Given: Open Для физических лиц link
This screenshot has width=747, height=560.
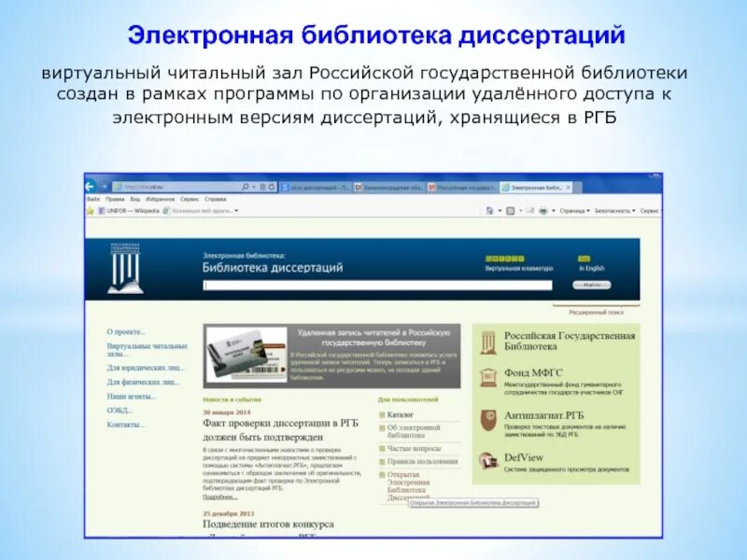Looking at the screenshot, I should (x=144, y=382).
